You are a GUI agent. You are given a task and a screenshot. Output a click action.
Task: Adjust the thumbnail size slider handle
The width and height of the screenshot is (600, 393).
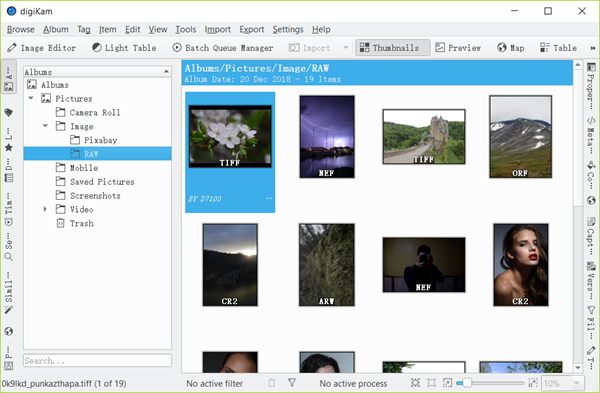467,383
